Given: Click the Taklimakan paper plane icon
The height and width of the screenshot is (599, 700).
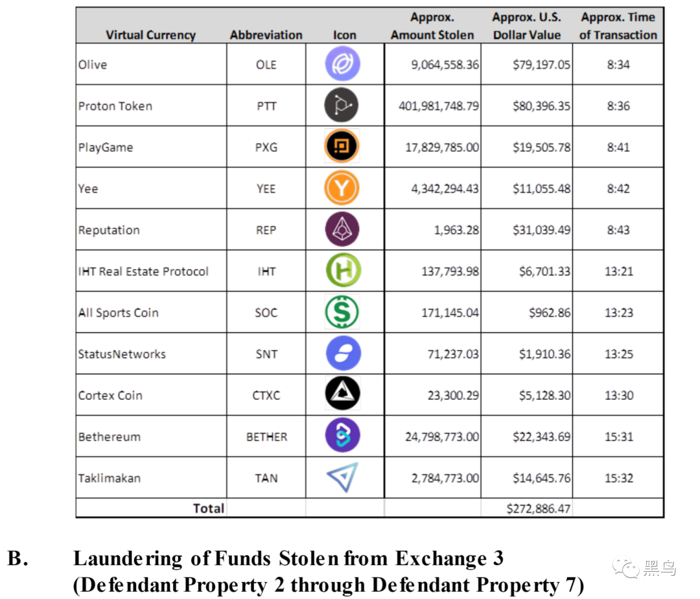Looking at the screenshot, I should point(343,477).
